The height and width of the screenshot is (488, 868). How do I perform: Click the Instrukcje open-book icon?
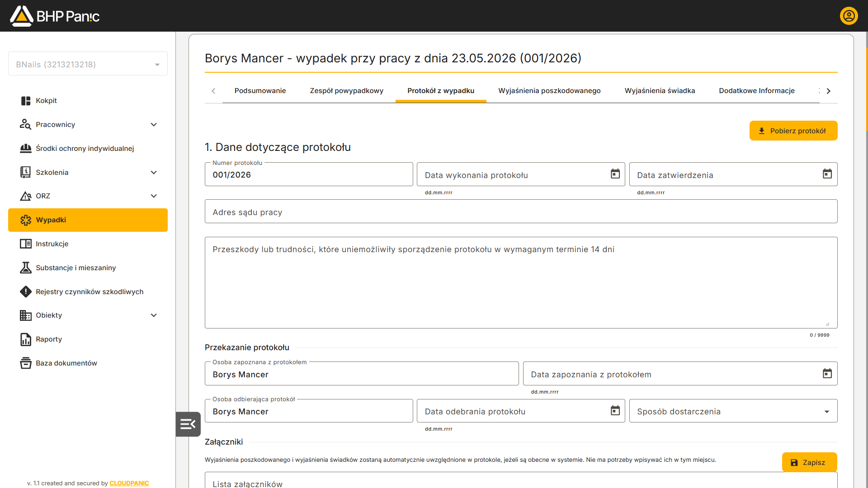26,244
